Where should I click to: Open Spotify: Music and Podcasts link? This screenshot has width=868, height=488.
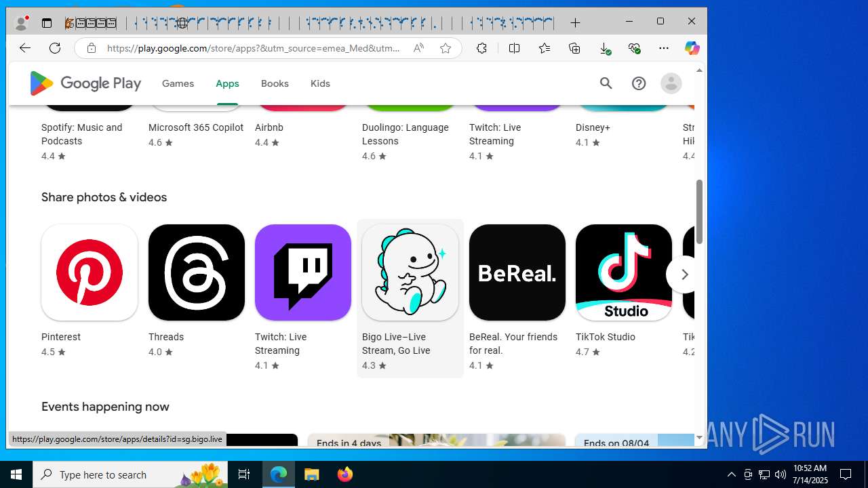click(x=82, y=134)
